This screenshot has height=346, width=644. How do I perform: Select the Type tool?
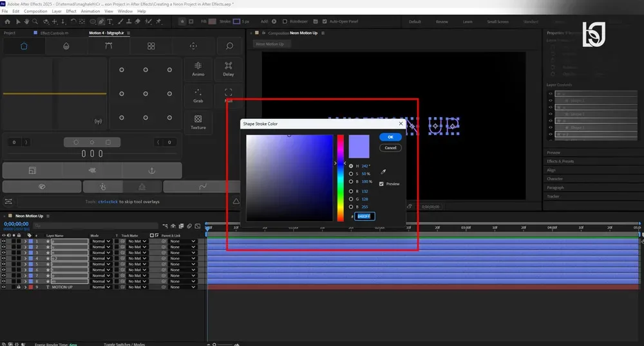click(x=109, y=21)
